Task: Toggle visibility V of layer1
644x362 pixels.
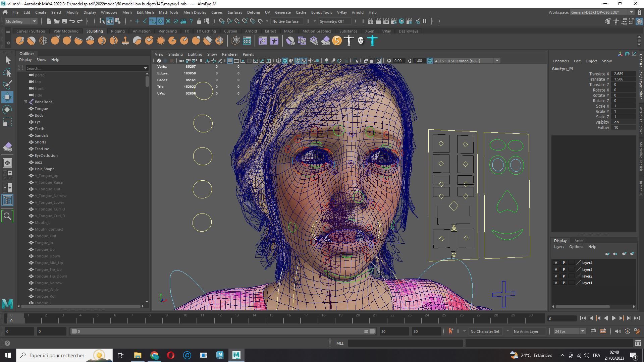Action: click(556, 283)
